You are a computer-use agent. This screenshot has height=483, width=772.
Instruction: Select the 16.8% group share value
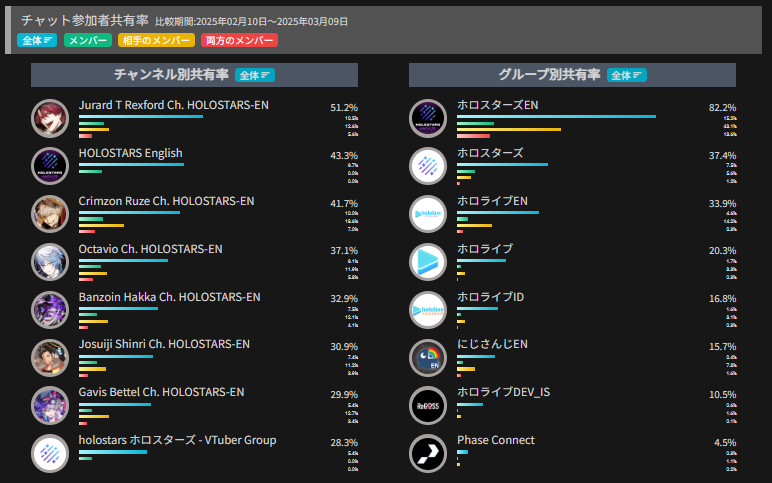[x=722, y=299]
